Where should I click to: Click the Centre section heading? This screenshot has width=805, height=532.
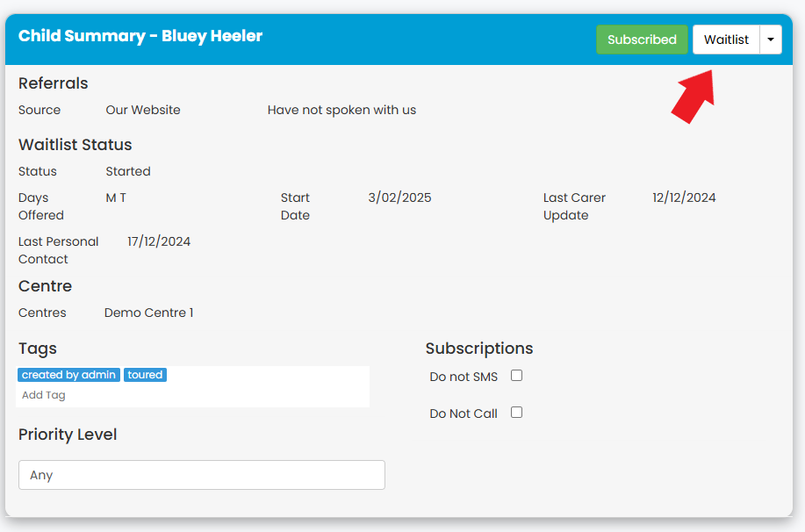45,286
